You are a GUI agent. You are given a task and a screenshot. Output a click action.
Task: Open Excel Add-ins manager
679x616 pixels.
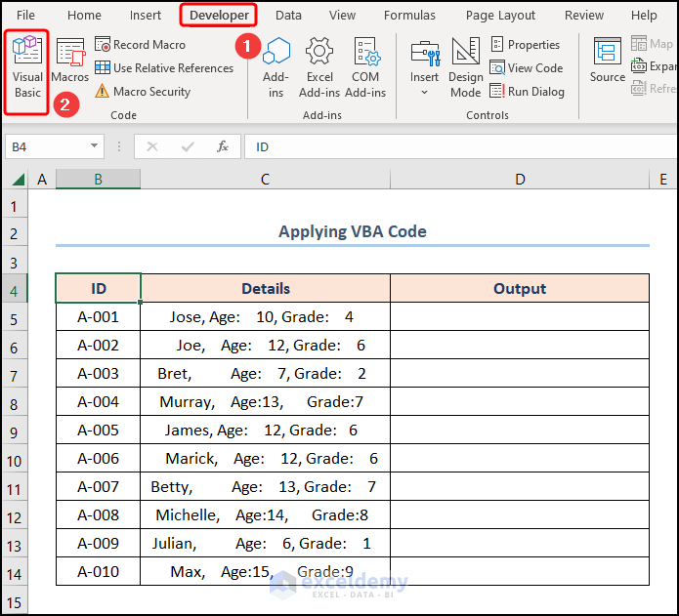point(319,68)
